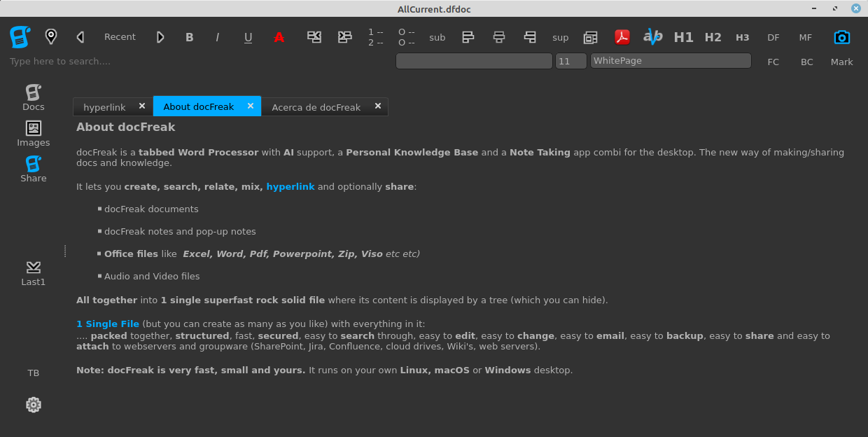This screenshot has height=437, width=868.
Task: Insert a numbered list
Action: (x=376, y=37)
